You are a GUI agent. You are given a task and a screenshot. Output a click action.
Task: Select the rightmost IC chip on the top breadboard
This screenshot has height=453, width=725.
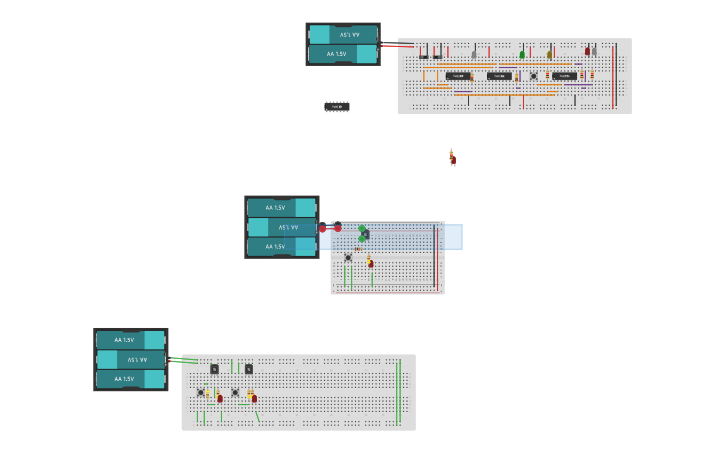pyautogui.click(x=564, y=76)
